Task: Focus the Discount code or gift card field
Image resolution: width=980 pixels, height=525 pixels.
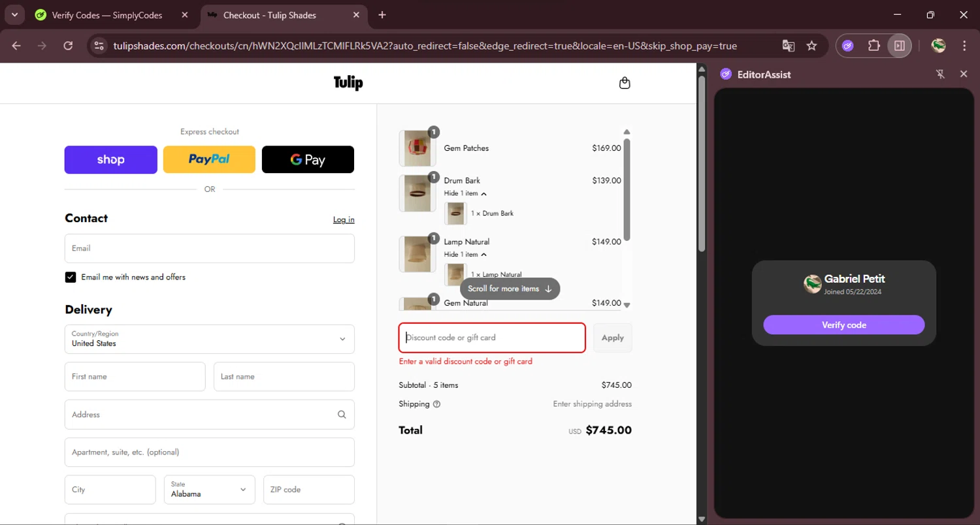Action: (492, 338)
